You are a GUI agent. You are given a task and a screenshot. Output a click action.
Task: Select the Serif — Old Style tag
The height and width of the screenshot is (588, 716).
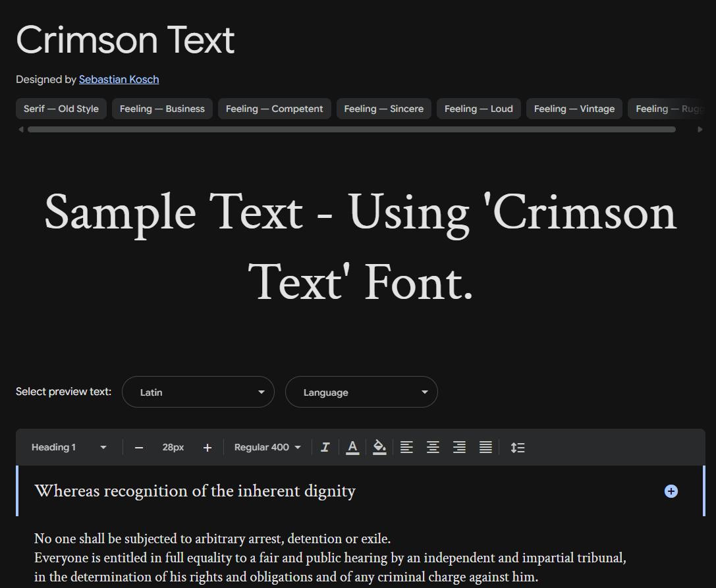[61, 109]
